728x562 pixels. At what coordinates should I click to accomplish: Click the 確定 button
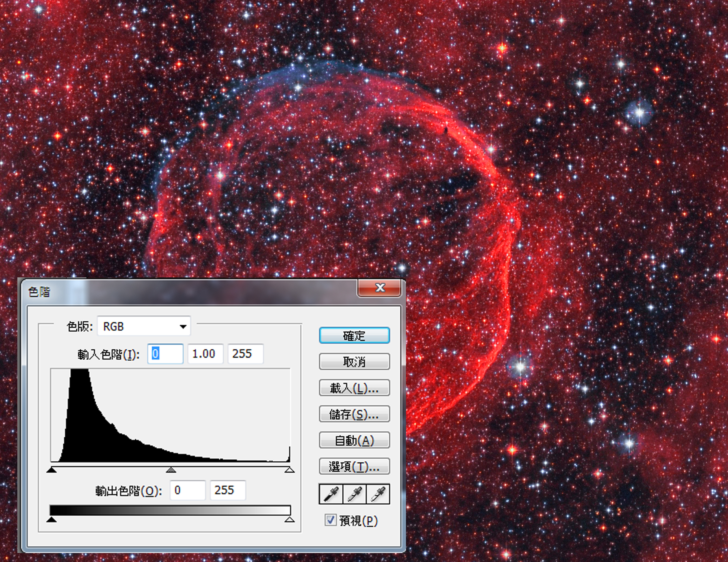coord(354,336)
